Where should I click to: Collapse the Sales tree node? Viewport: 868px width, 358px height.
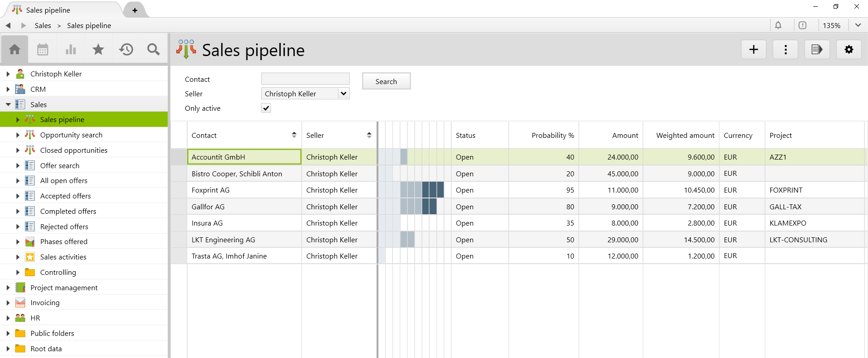tap(8, 104)
